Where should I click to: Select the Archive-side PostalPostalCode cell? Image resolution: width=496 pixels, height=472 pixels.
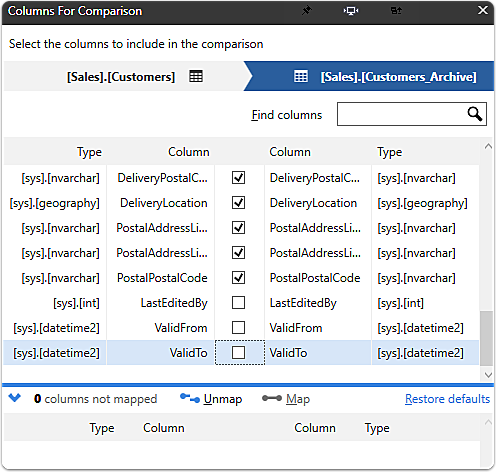pos(318,278)
